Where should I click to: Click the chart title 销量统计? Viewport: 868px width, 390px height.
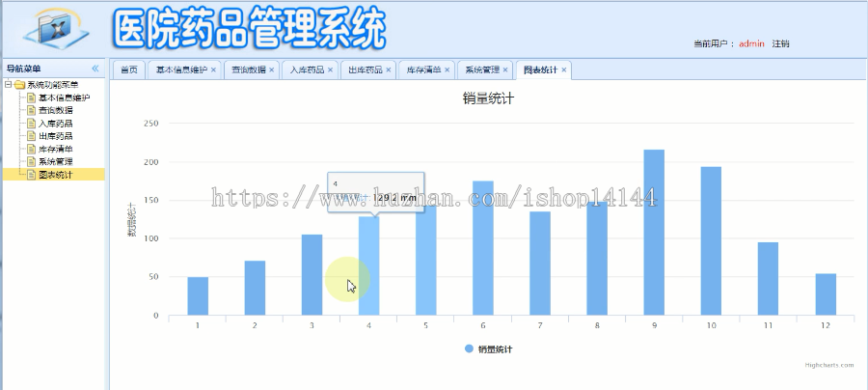(x=488, y=99)
